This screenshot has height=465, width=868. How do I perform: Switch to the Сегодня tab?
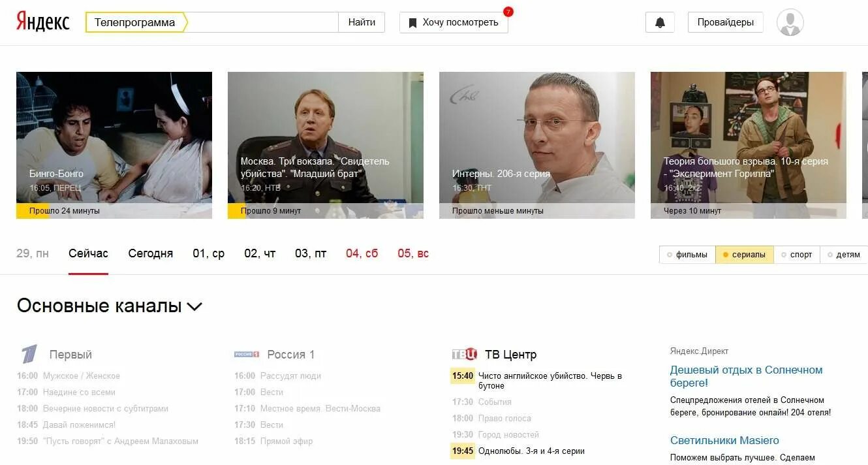click(151, 253)
